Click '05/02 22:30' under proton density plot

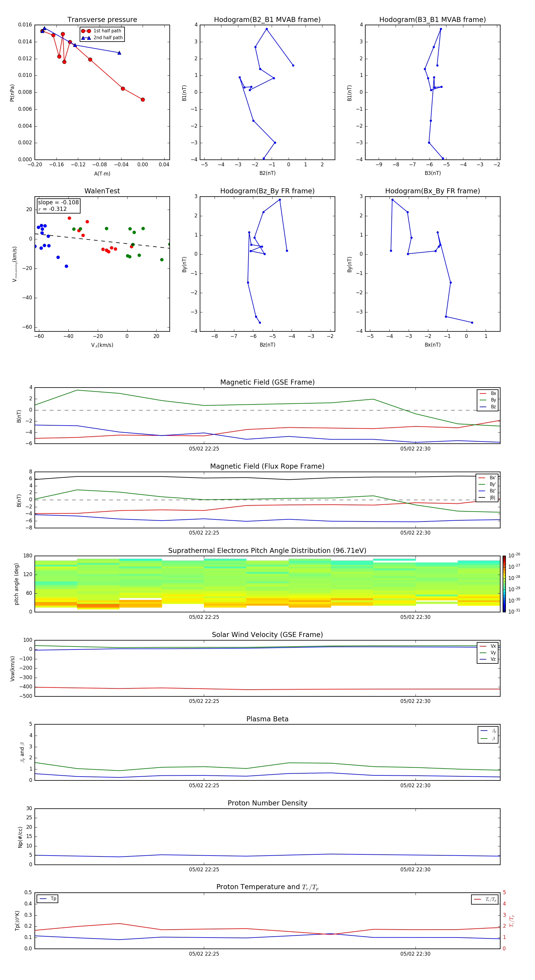pos(416,870)
